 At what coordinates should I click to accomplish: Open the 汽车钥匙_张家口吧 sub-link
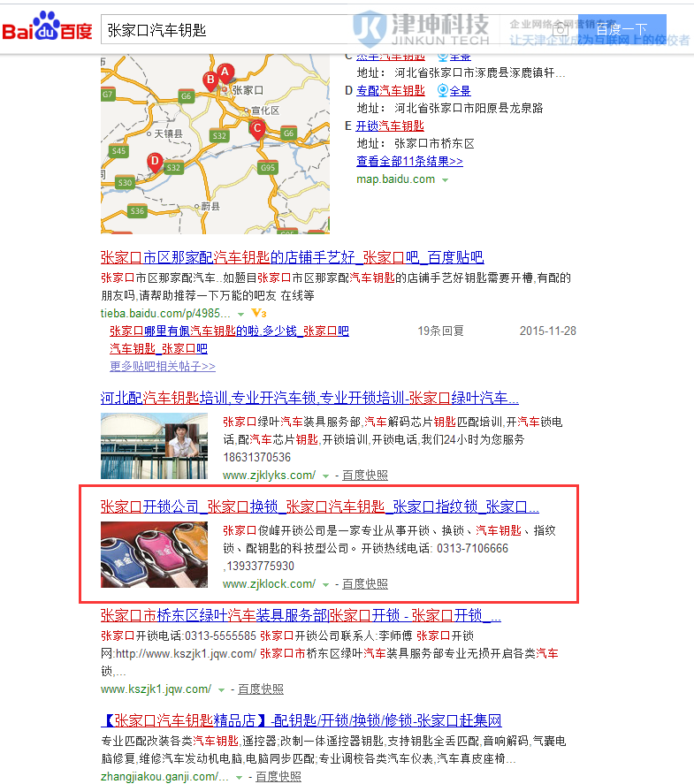pyautogui.click(x=158, y=348)
